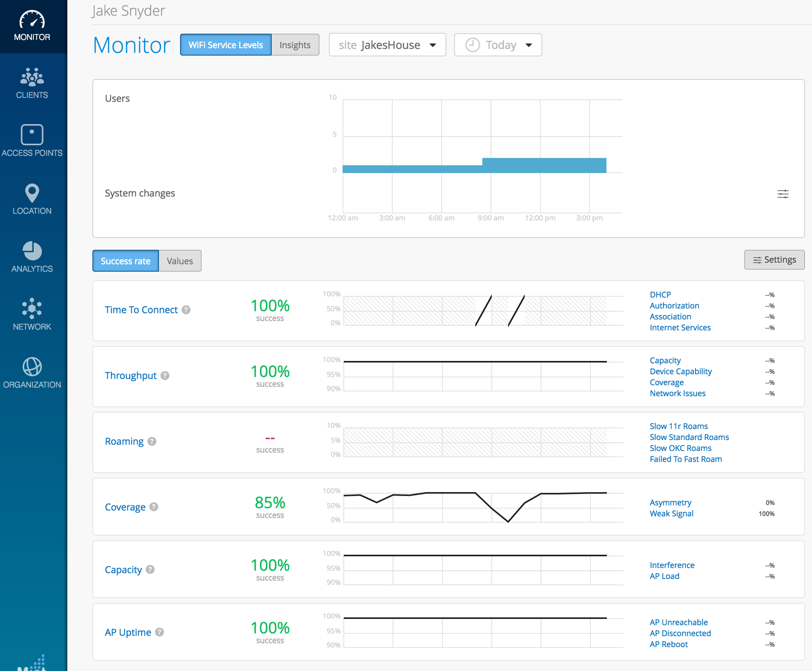This screenshot has width=812, height=671.
Task: Open the site JakesHouse dropdown
Action: (387, 45)
